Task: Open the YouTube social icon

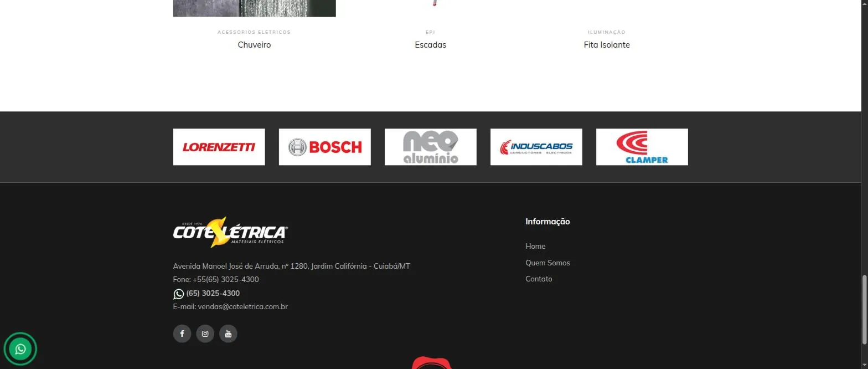Action: (228, 334)
